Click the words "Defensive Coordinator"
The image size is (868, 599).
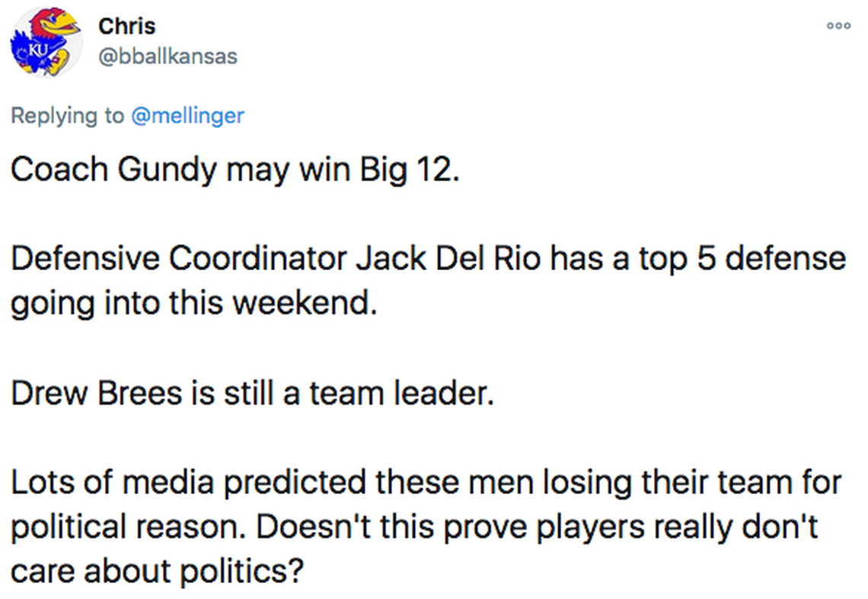[180, 260]
